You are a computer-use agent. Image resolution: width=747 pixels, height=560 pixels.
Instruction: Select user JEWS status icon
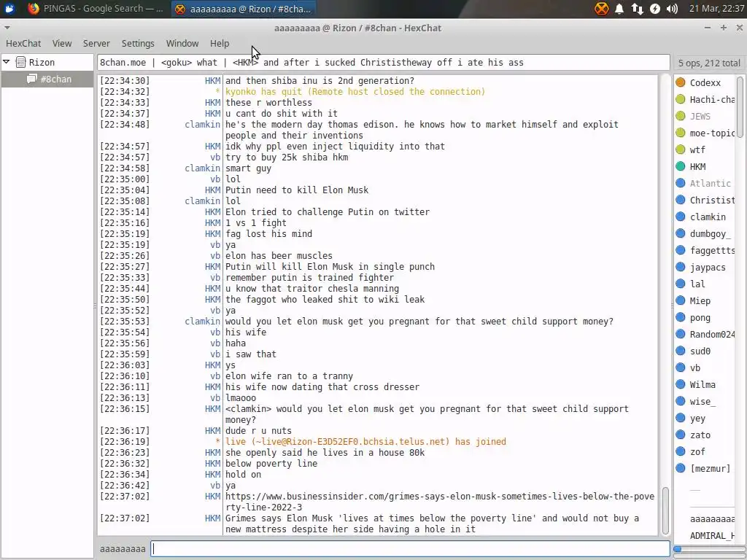(x=681, y=116)
